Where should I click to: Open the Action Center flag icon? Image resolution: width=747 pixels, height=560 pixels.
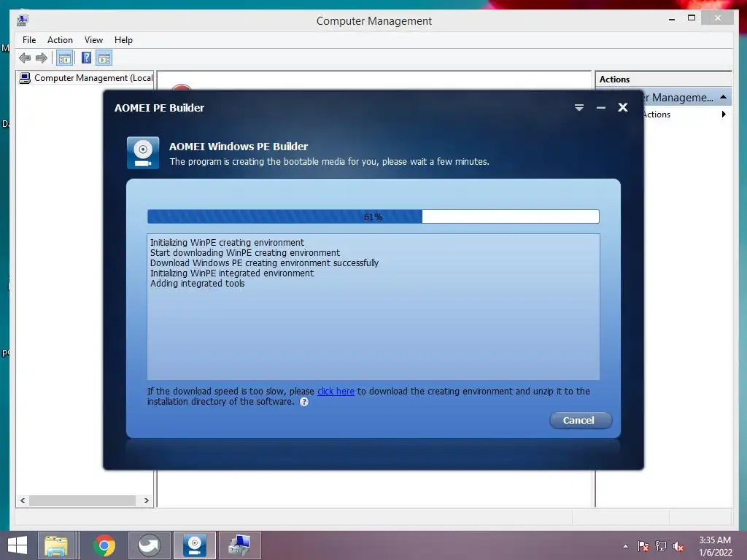click(643, 546)
